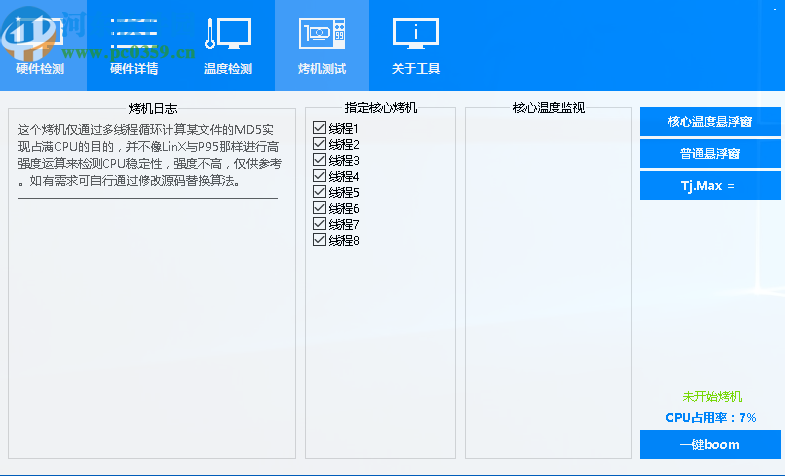
Task: Click the 普通悬浮窗 button
Action: [710, 154]
